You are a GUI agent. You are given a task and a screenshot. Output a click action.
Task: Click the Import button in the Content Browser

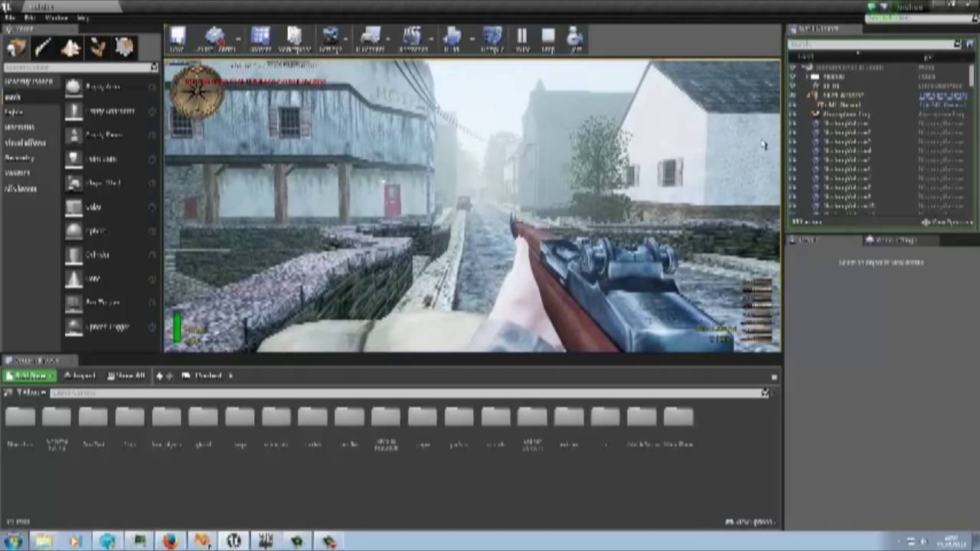tap(79, 376)
